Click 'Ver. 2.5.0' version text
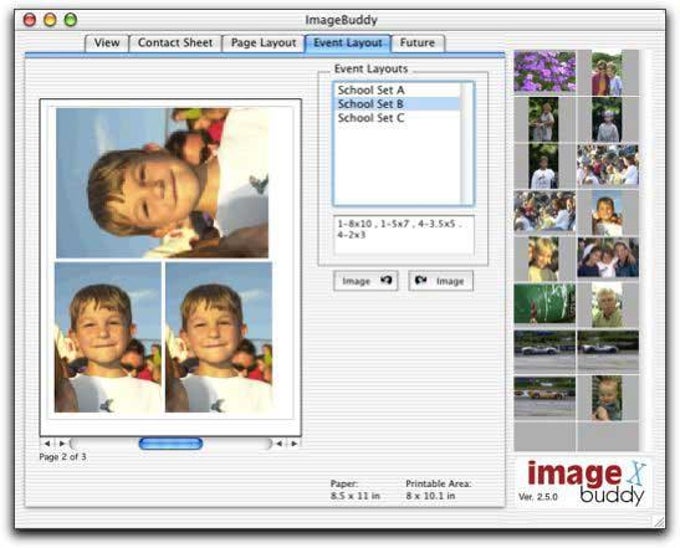The width and height of the screenshot is (680, 548). pos(538,497)
